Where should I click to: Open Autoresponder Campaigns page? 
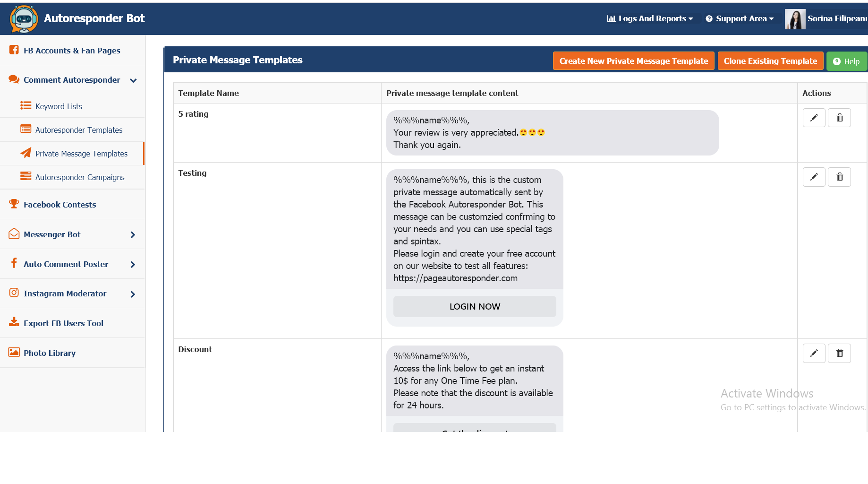point(80,177)
